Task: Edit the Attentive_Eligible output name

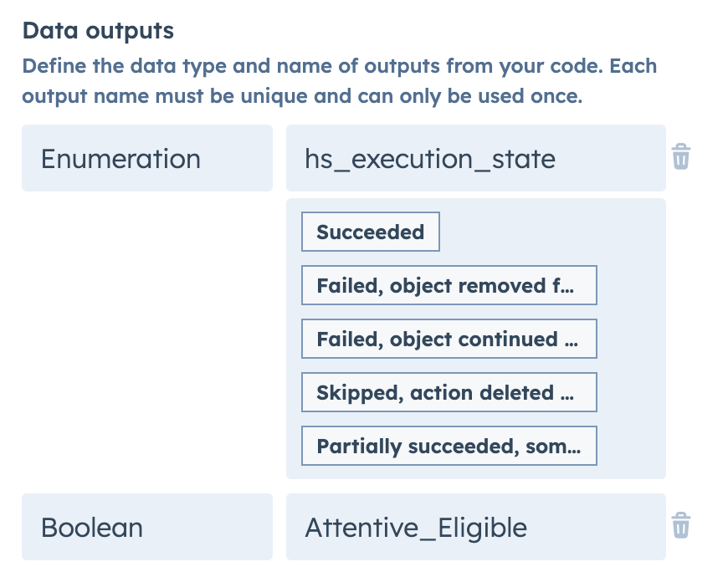Action: coord(475,527)
